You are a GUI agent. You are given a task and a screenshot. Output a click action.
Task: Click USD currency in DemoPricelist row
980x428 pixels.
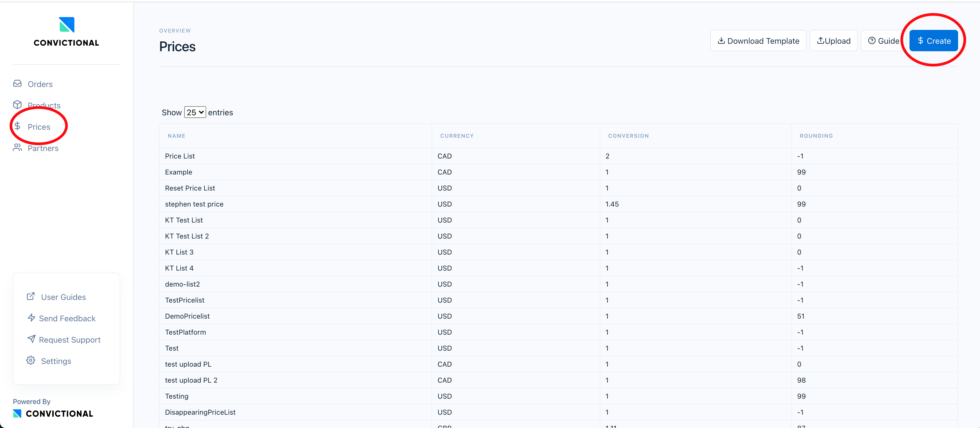click(x=444, y=316)
